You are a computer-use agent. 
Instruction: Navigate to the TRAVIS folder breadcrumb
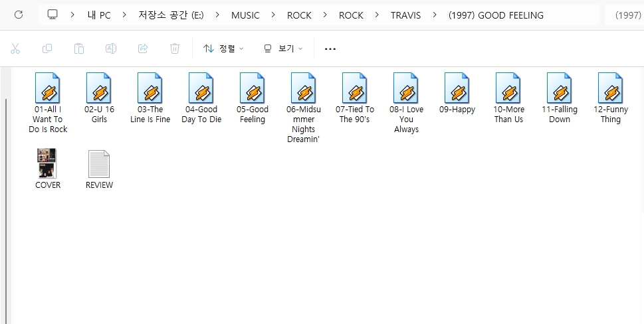(405, 15)
